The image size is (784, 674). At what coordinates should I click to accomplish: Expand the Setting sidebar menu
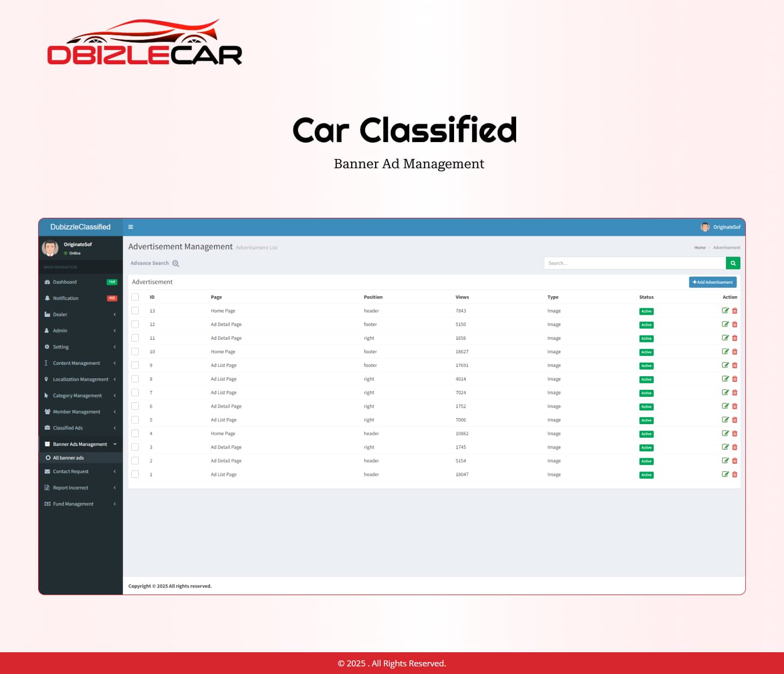(x=81, y=347)
